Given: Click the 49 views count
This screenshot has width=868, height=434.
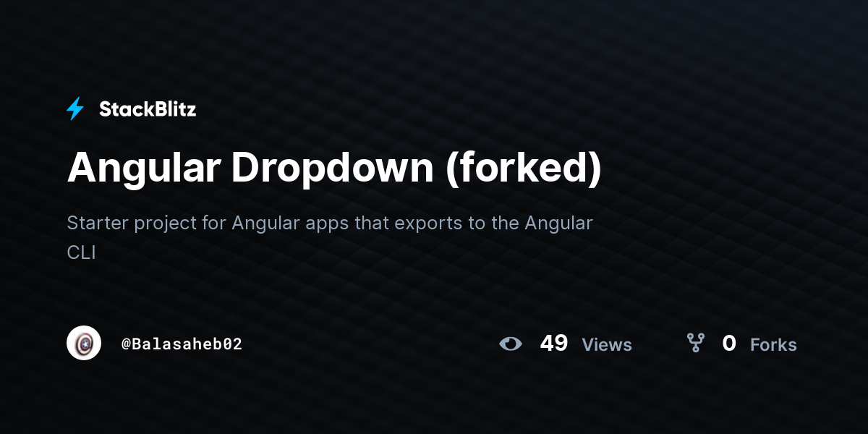Looking at the screenshot, I should pos(554,344).
